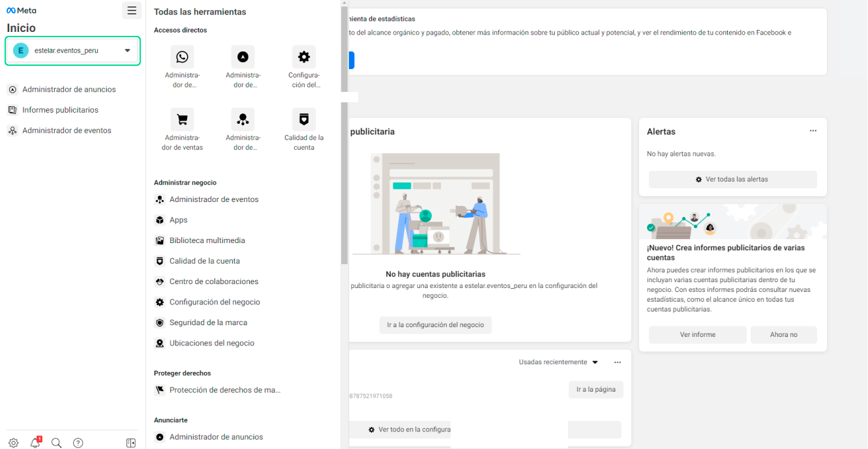Screen dimensions: 868x449
Task: Click Ver todas las alertas button
Action: coord(732,179)
